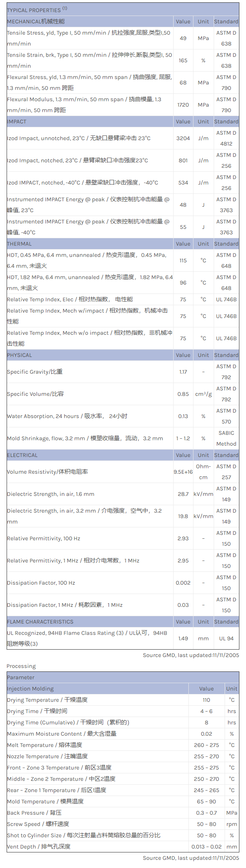Click the Izod Impact unnotched row label
The height and width of the screenshot is (868, 246).
(79, 138)
